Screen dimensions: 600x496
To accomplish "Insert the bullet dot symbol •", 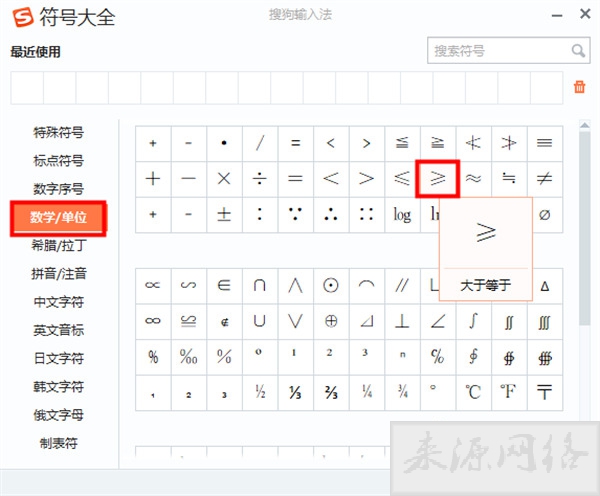I will pos(224,144).
